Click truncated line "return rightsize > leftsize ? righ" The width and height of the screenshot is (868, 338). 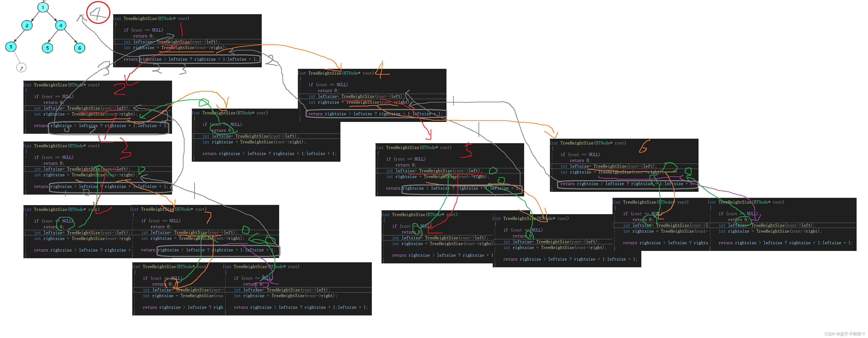click(183, 307)
